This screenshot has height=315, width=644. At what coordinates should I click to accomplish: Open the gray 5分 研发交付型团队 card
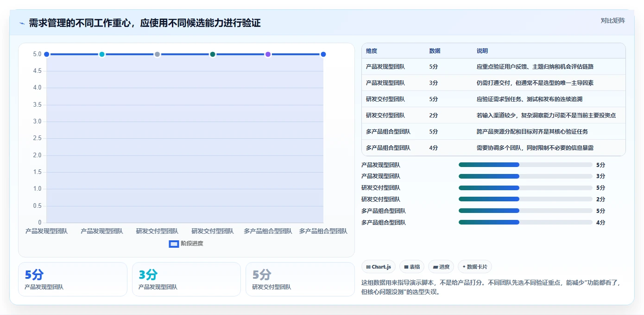pos(300,279)
